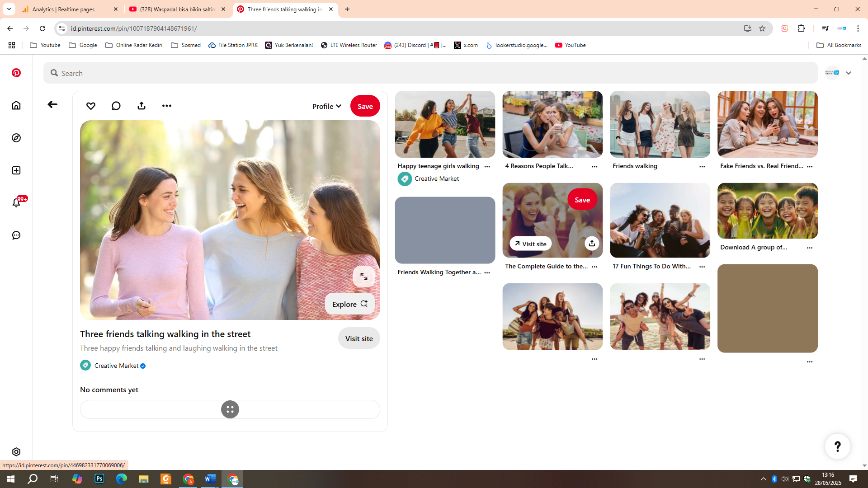
Task: Open the Fake Friends vs. Real Friends thumbnail
Action: (768, 124)
